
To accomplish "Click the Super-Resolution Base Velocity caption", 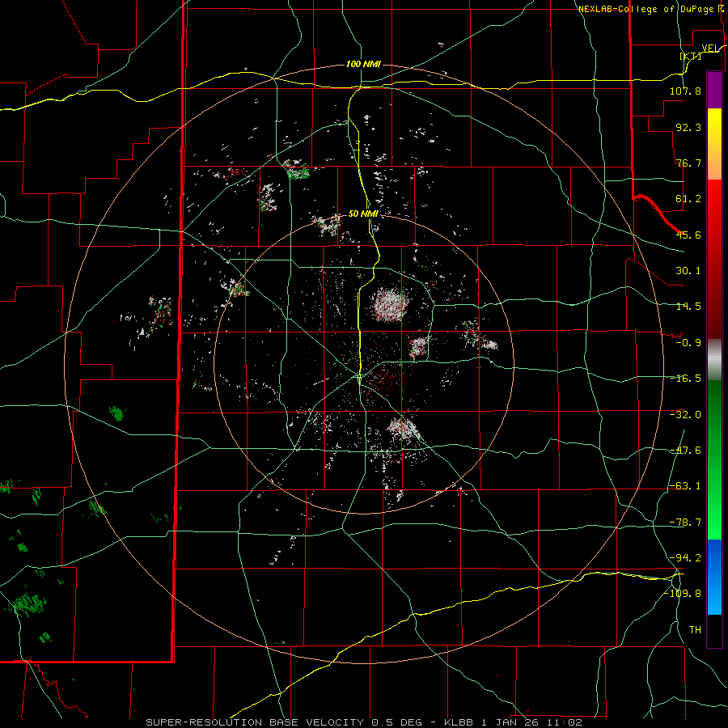I will [x=363, y=722].
